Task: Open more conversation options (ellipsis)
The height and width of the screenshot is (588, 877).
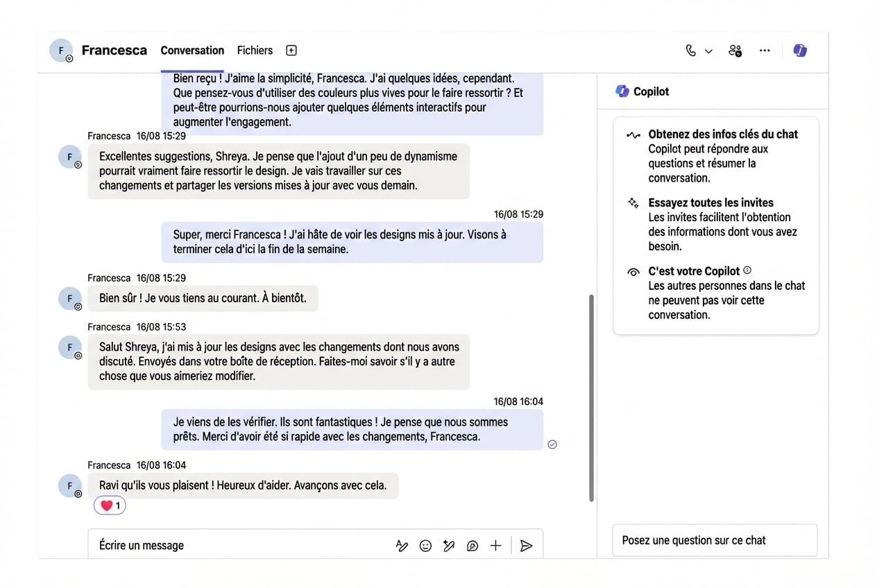Action: click(x=765, y=51)
